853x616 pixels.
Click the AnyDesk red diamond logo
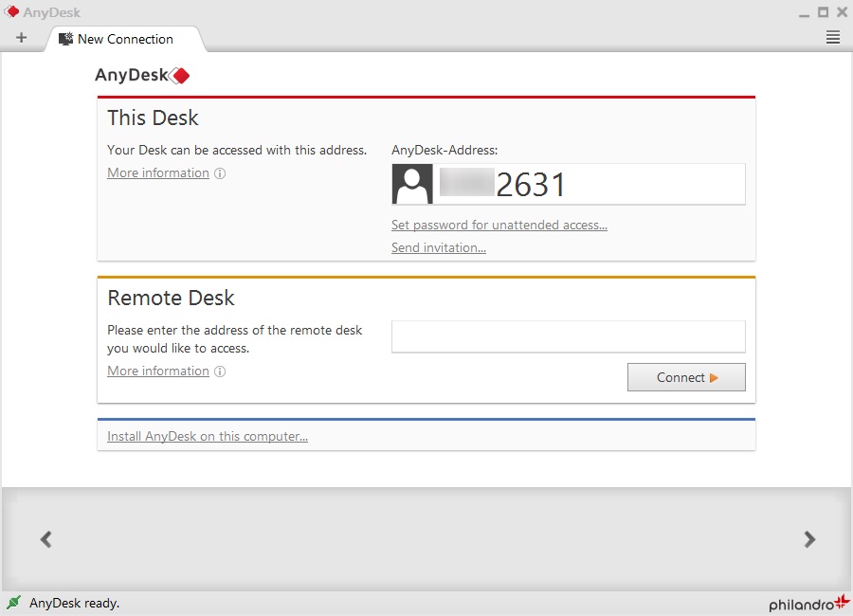(179, 76)
